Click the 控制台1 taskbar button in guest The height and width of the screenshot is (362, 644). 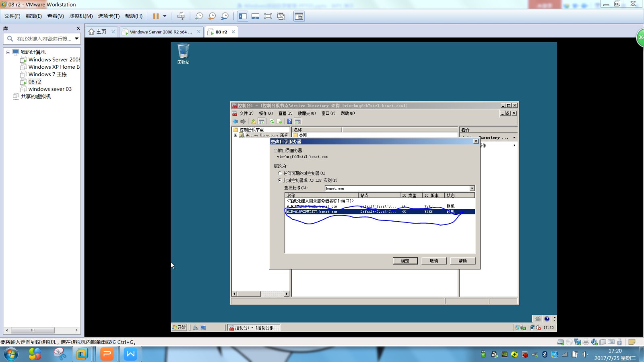click(x=254, y=328)
